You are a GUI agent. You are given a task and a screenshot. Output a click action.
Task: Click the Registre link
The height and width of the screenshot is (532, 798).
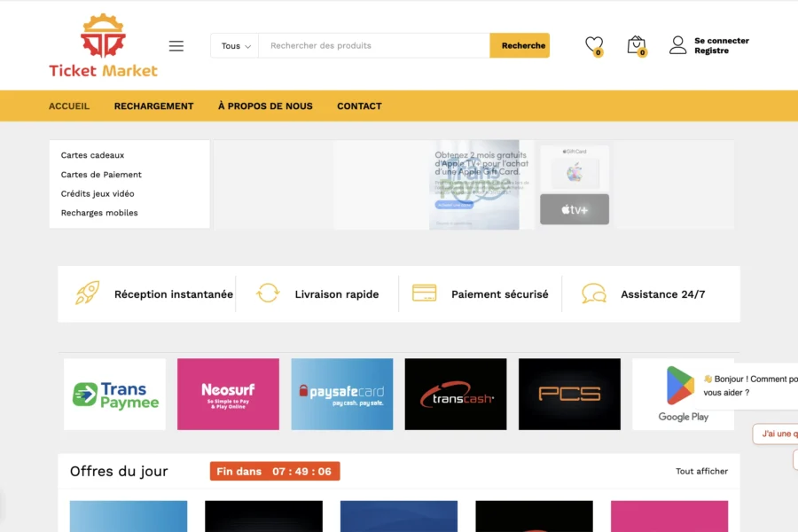click(x=711, y=51)
